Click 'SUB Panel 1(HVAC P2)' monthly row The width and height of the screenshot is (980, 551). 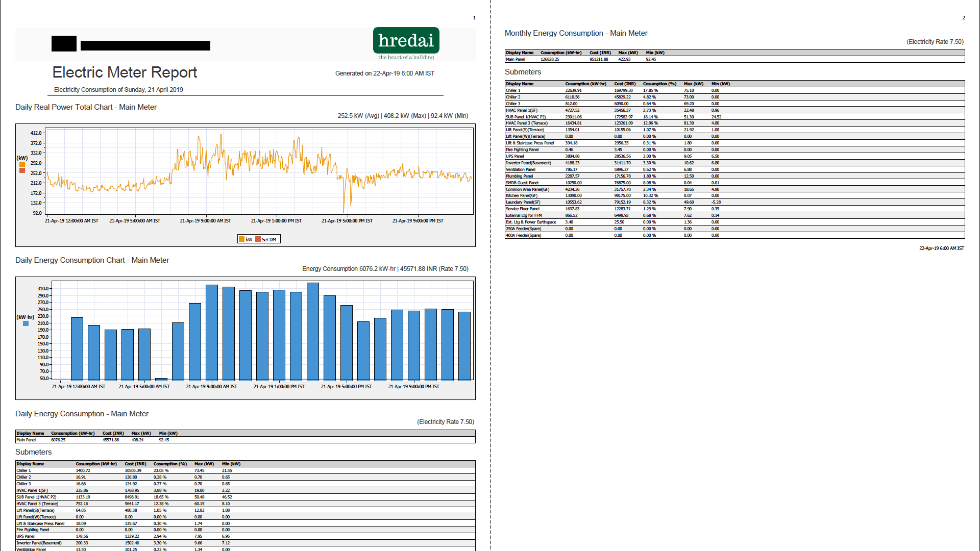coord(735,117)
